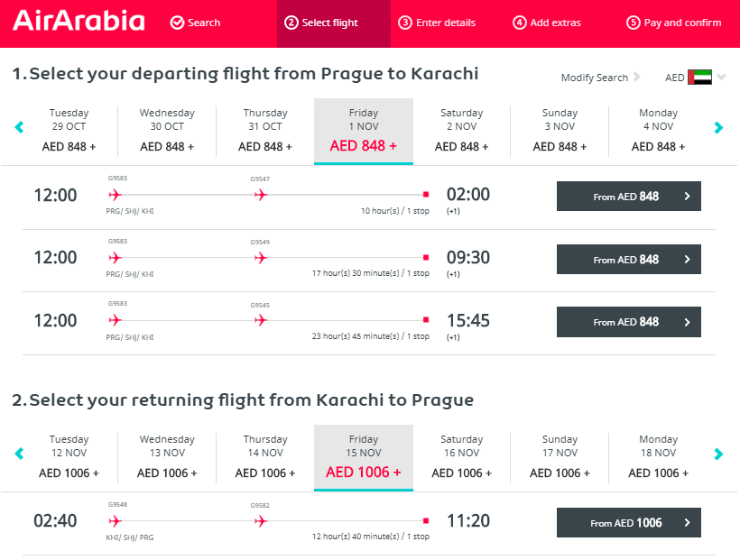Screen dimensions: 740x560
Task: Open the AED currency dropdown arrow
Action: point(721,77)
